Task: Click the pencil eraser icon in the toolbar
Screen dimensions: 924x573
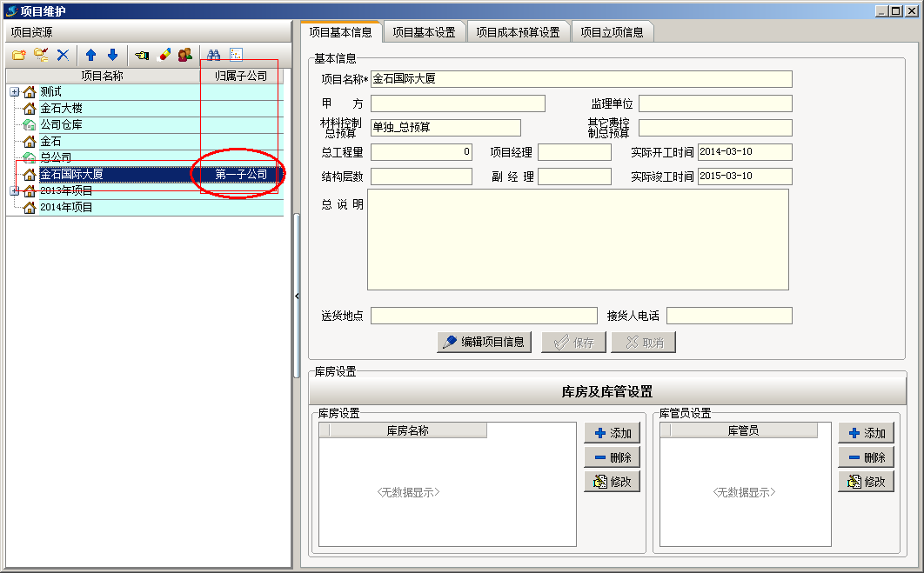Action: pyautogui.click(x=163, y=55)
